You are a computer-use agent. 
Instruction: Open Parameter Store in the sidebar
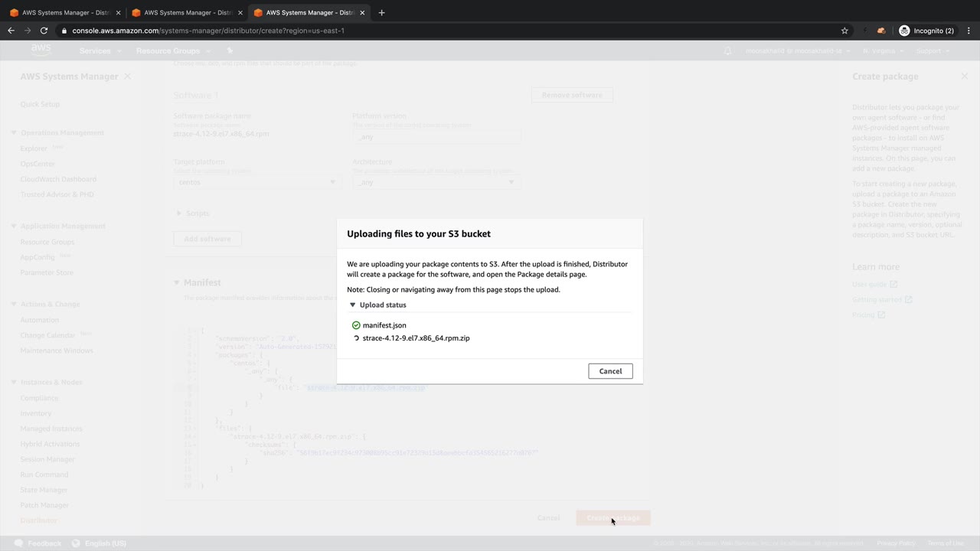(47, 272)
